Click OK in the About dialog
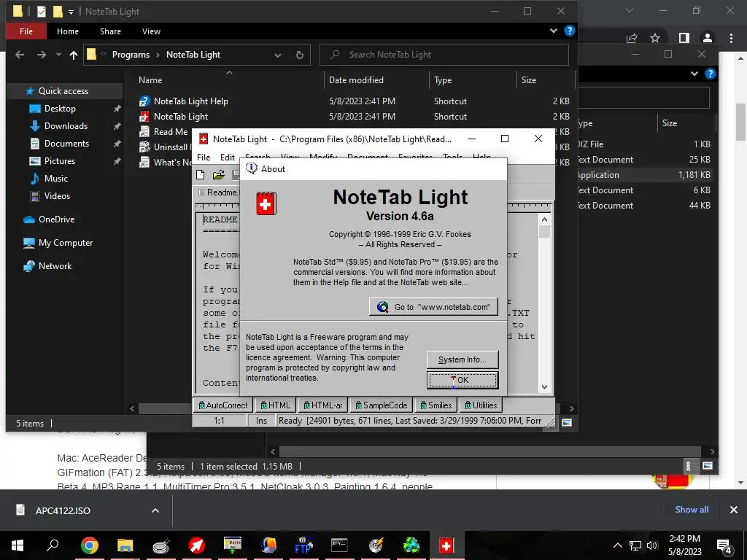The height and width of the screenshot is (560, 747). (x=462, y=380)
